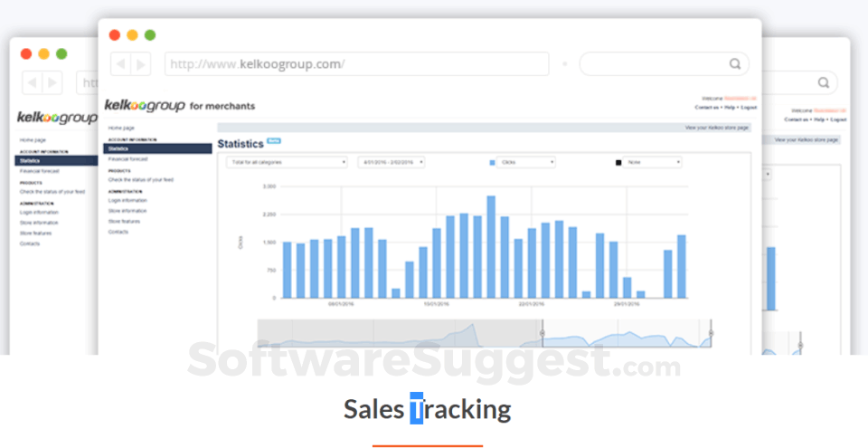Click the blue Clicks series color swatch
The height and width of the screenshot is (448, 868).
492,162
